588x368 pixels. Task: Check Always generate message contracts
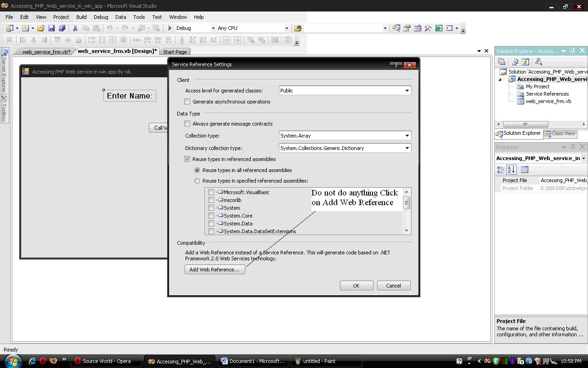[x=187, y=124]
